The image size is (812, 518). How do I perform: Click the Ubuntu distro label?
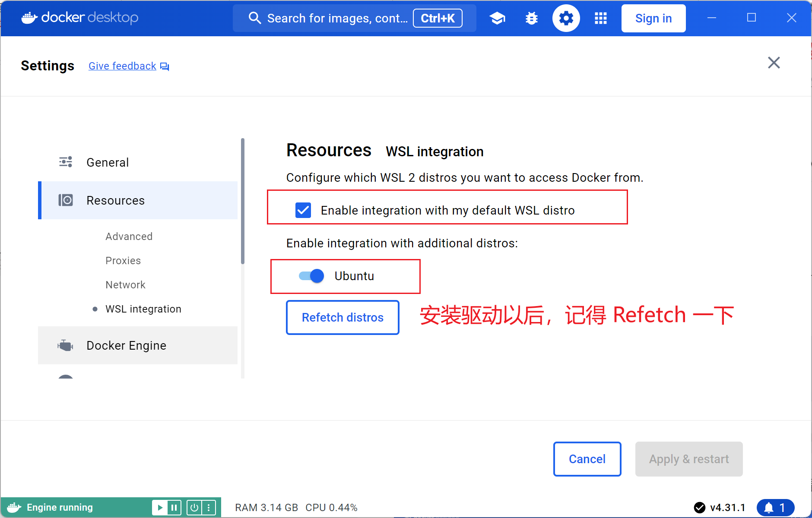click(354, 276)
